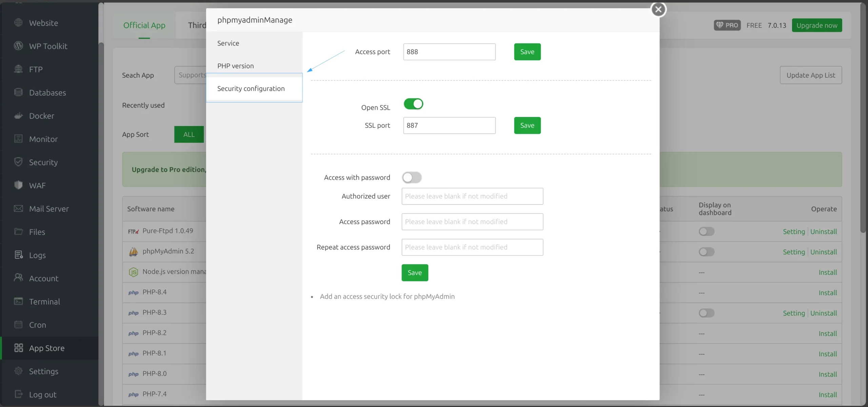Click the Databases stack icon
The image size is (868, 407).
19,92
